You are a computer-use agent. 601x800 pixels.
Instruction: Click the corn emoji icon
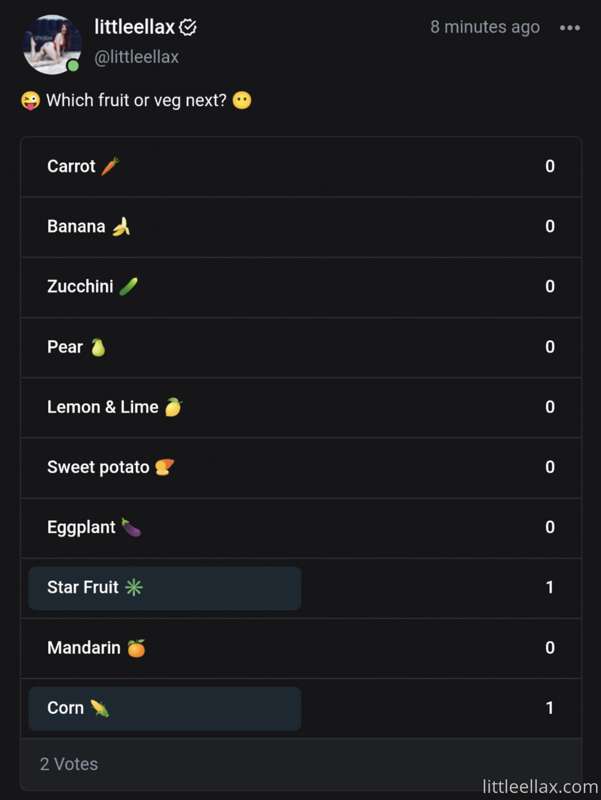(99, 708)
